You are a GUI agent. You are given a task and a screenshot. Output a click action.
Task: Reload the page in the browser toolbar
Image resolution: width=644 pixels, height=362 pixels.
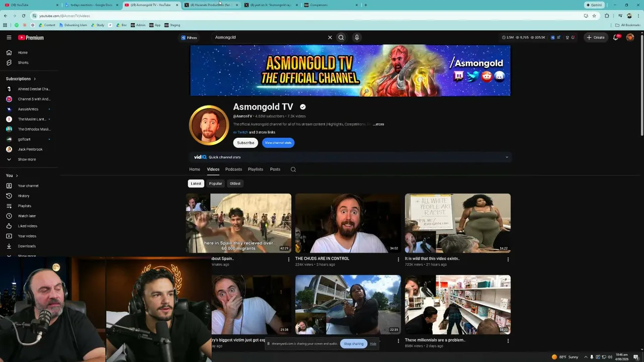(23, 16)
